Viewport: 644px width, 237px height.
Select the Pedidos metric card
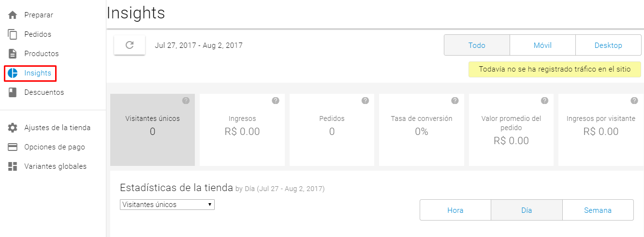click(332, 130)
